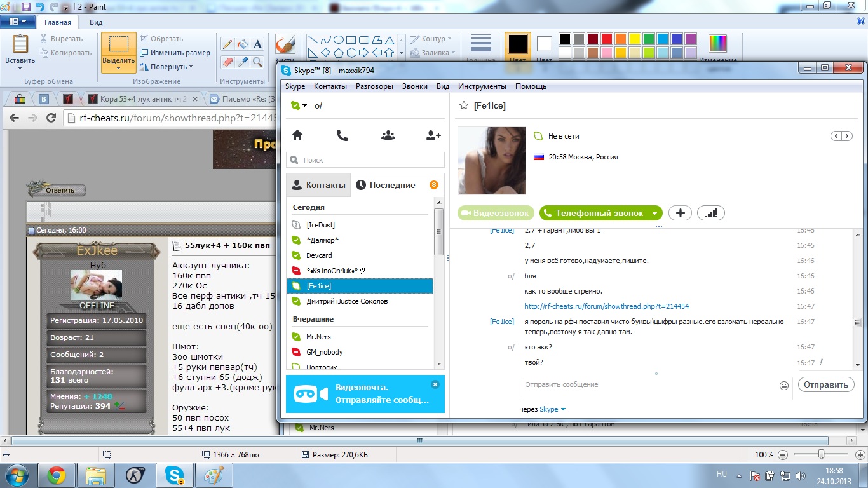
Task: Pick the red color swatch in Paint palette
Action: coord(607,39)
